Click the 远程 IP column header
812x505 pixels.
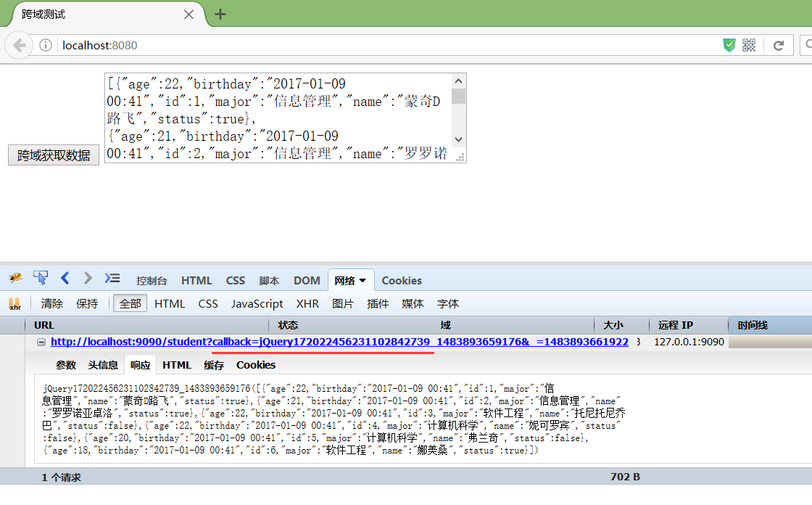[x=688, y=325]
